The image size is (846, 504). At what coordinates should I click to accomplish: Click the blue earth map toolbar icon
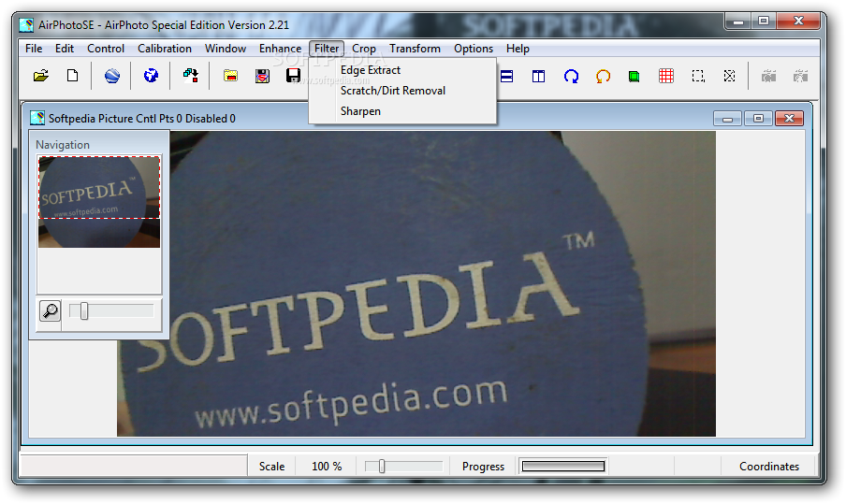coord(151,76)
